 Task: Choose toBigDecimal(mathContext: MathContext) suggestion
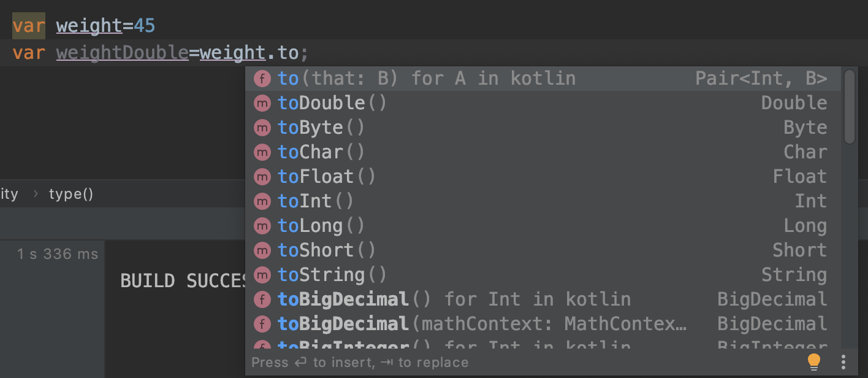coord(543,324)
